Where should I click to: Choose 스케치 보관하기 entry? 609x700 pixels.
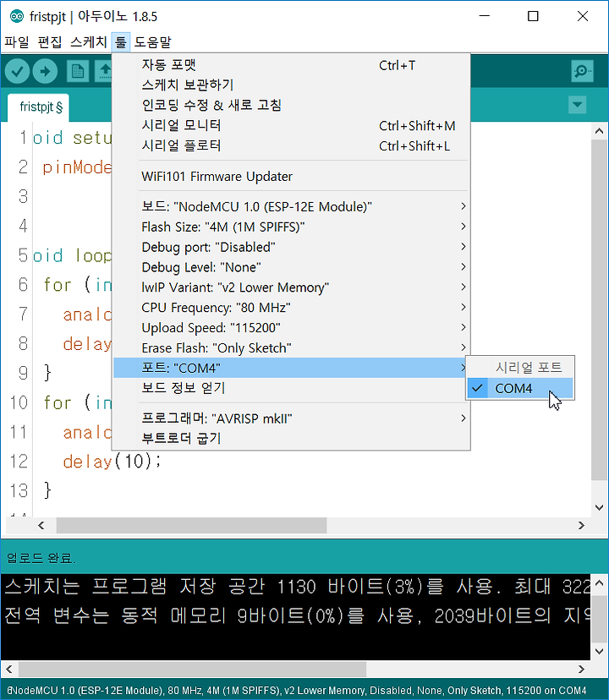coord(291,85)
